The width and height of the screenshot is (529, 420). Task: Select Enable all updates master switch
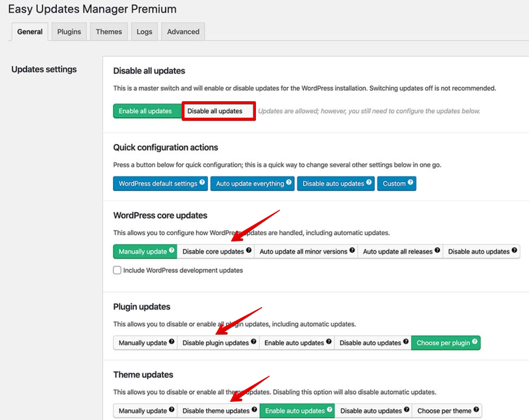145,111
